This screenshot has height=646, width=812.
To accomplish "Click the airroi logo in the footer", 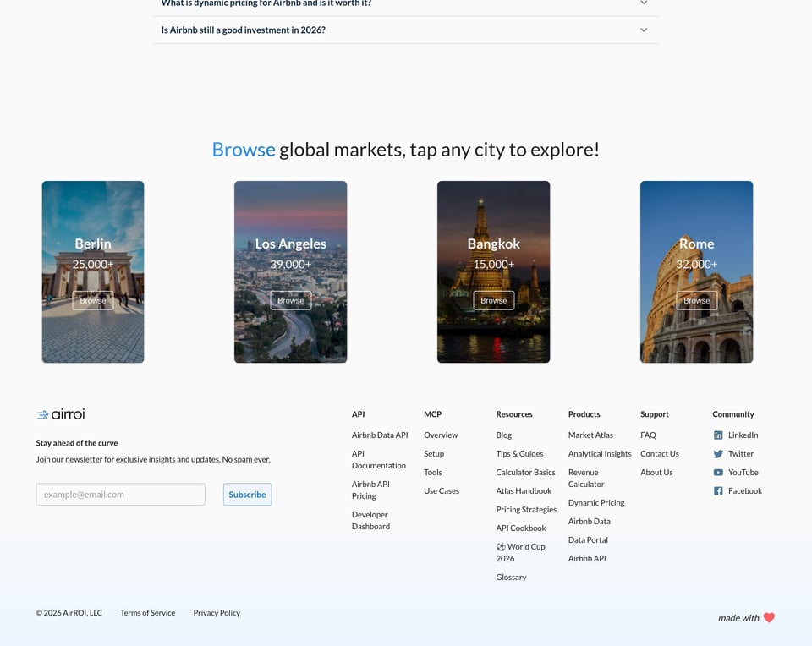I will 61,414.
